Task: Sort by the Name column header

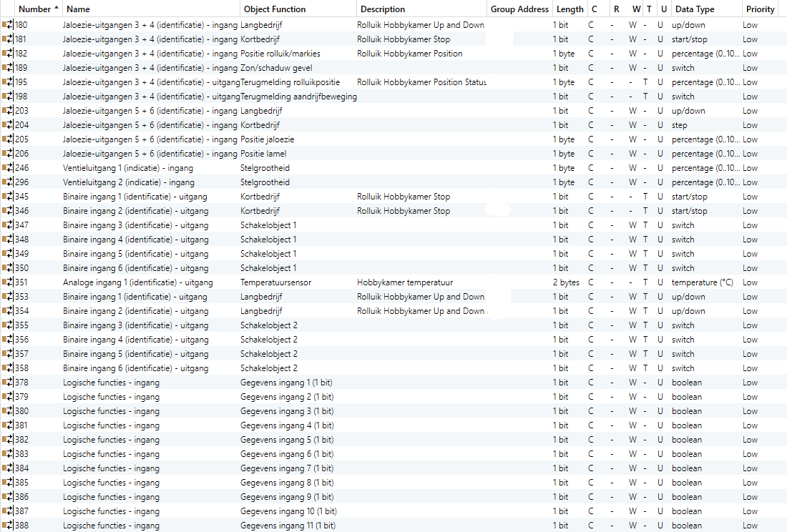Action: [x=151, y=9]
